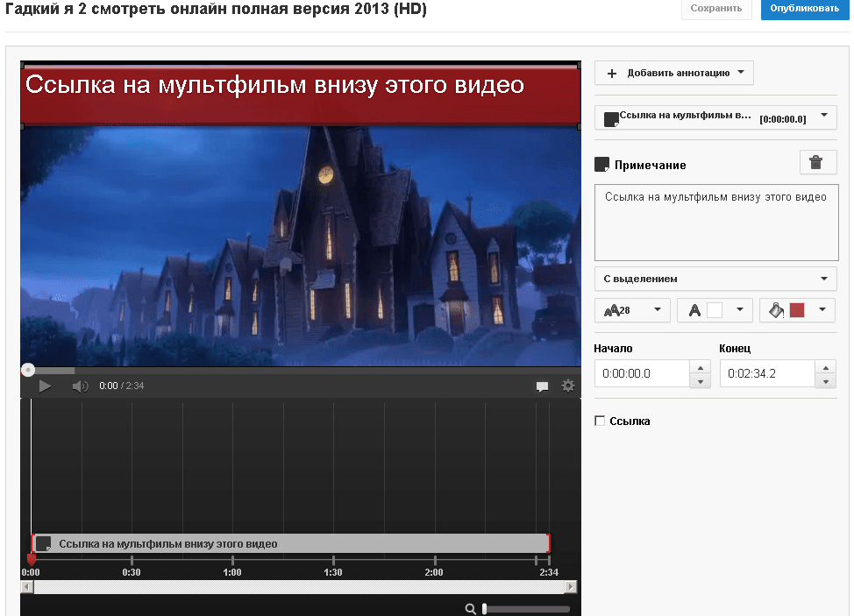
Task: Click the [0:00:00.0] timestamp in annotation selector
Action: pyautogui.click(x=783, y=119)
